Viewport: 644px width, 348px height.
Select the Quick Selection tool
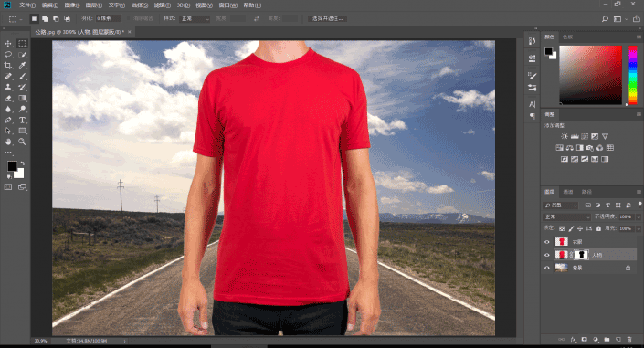(x=22, y=55)
